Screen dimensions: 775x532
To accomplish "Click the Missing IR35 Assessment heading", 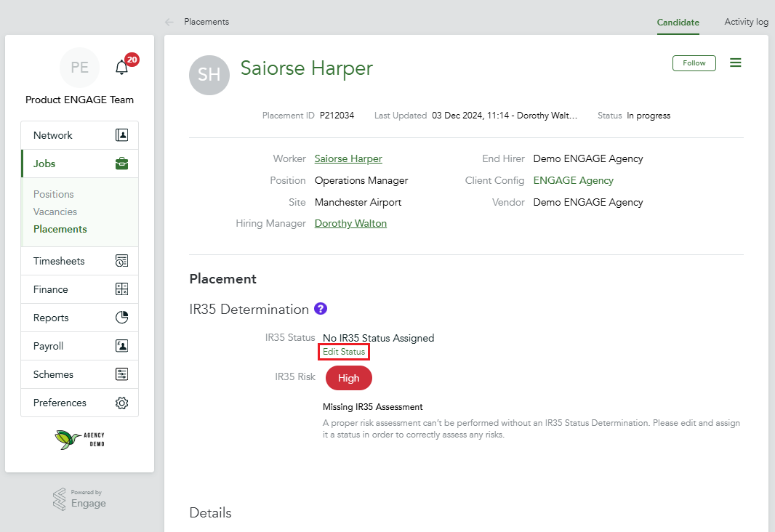I will pos(373,406).
